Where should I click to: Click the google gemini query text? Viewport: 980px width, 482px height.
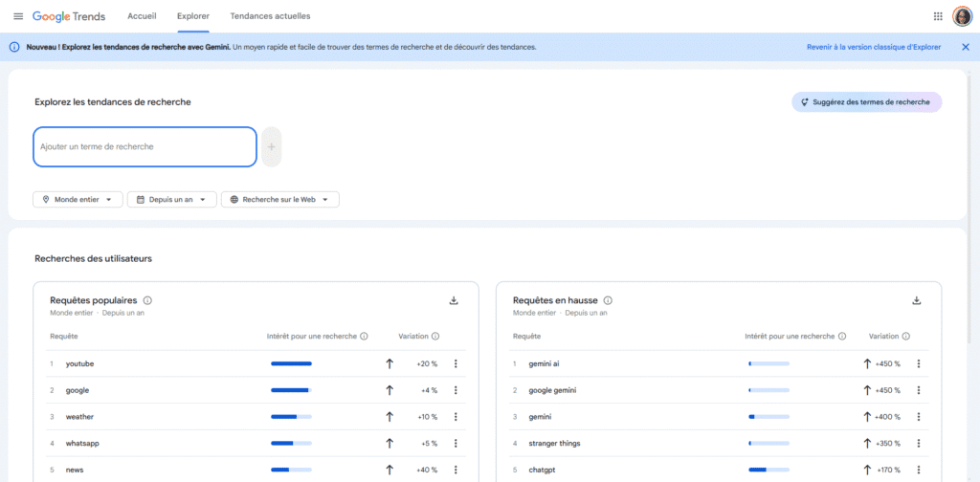pyautogui.click(x=552, y=390)
